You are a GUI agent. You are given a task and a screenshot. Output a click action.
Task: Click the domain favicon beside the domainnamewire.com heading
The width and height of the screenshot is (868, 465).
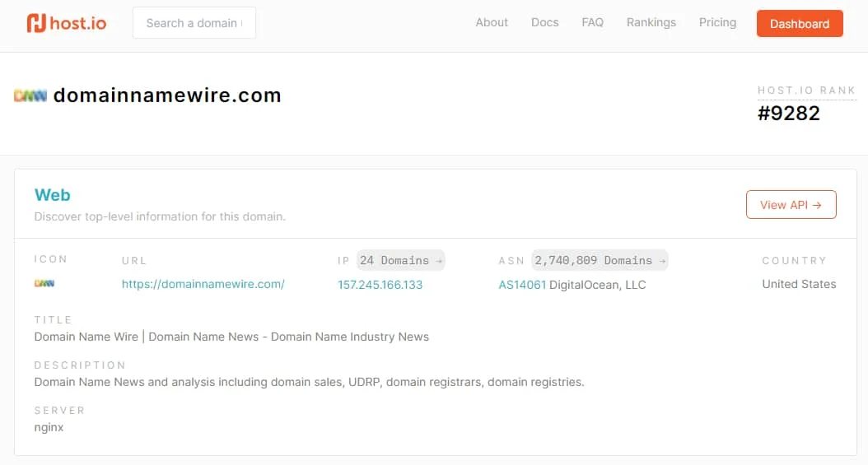pyautogui.click(x=30, y=95)
